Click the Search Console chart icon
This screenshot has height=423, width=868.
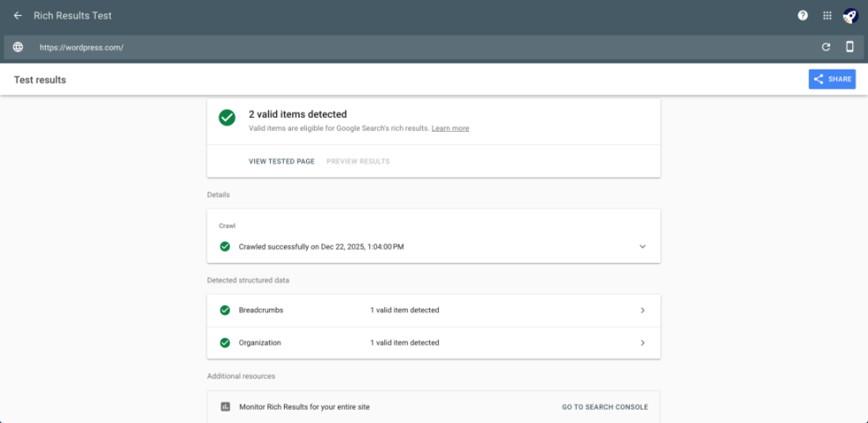point(225,407)
